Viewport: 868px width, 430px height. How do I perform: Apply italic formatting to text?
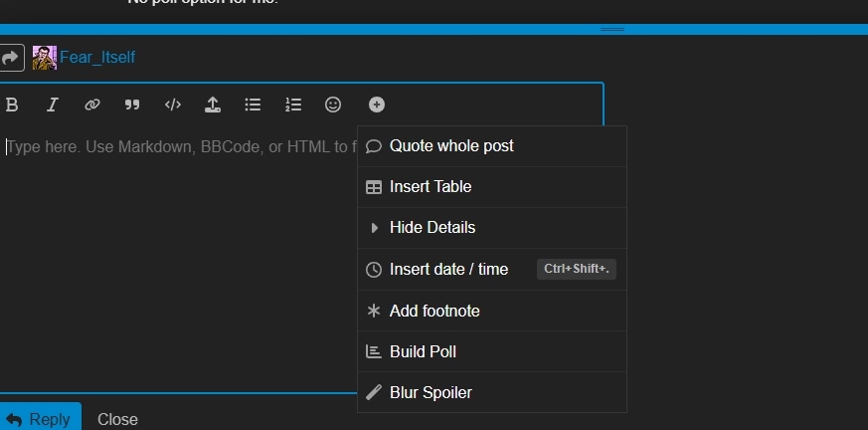[53, 105]
